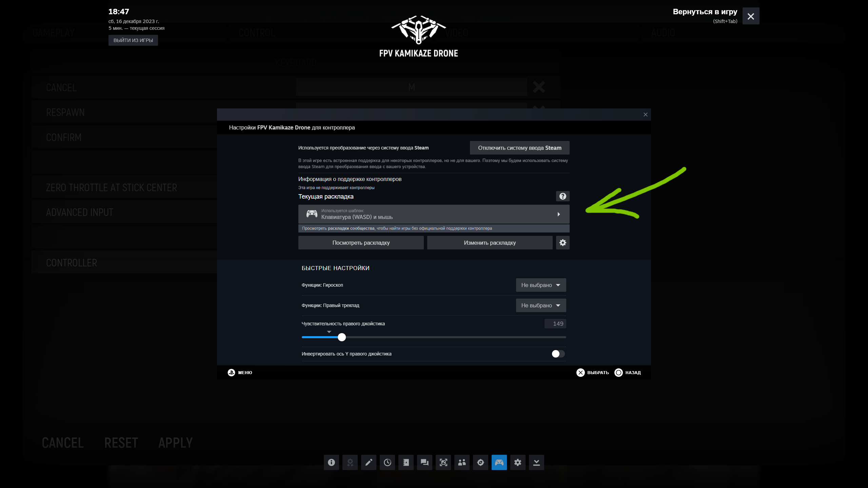Screen dimensions: 868x488
Task: Expand the current layout template selector
Action: (x=434, y=214)
